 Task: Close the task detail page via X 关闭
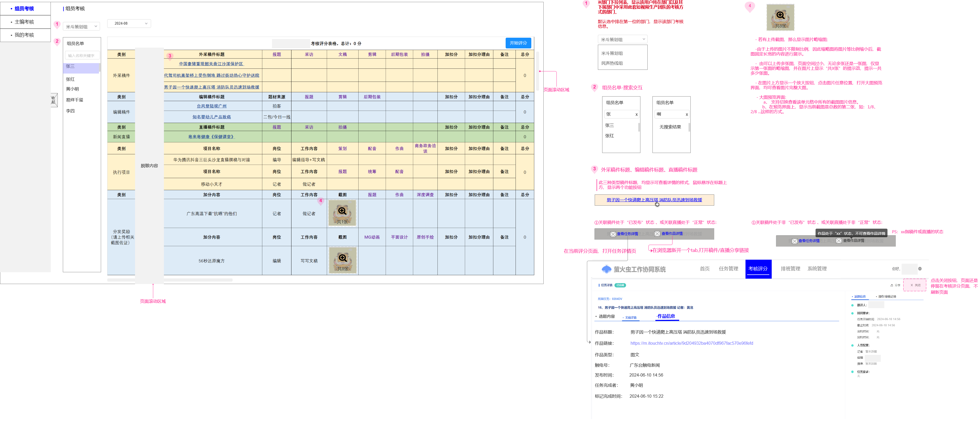tap(915, 285)
